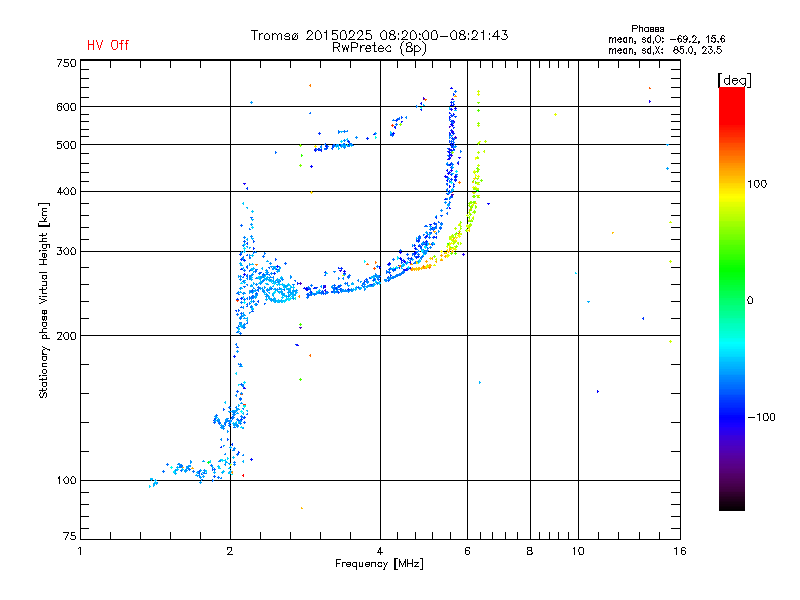Click x-axis tick label '16'
Viewport: 800px width, 600px height.
tap(680, 551)
